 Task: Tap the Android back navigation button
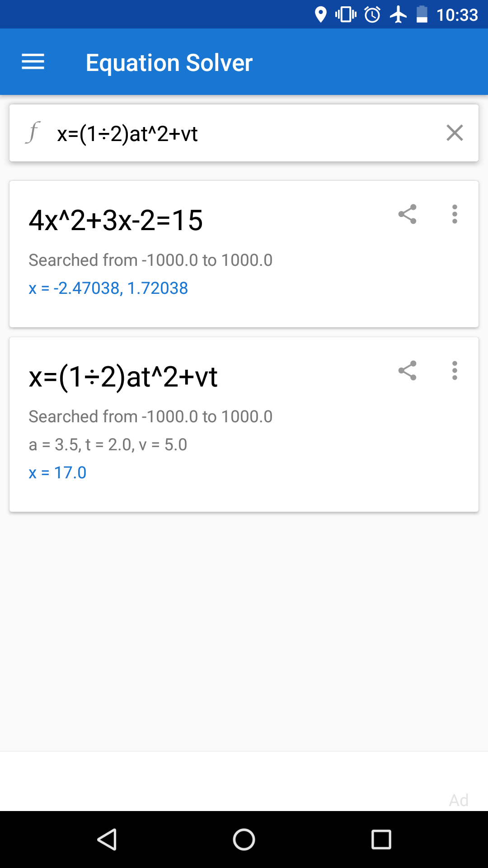click(x=107, y=840)
